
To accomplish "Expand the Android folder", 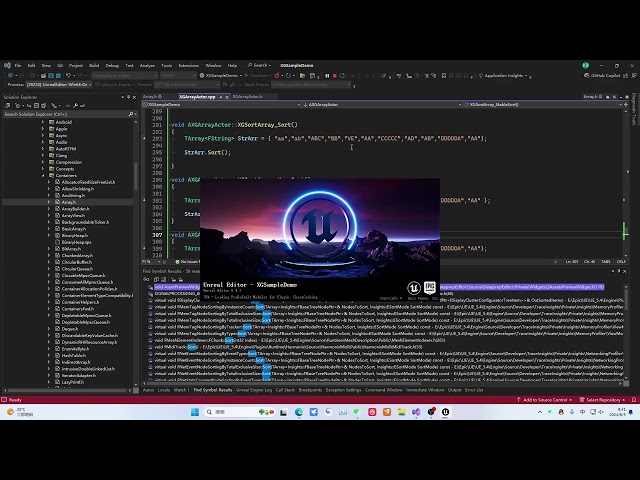I will tap(43, 122).
